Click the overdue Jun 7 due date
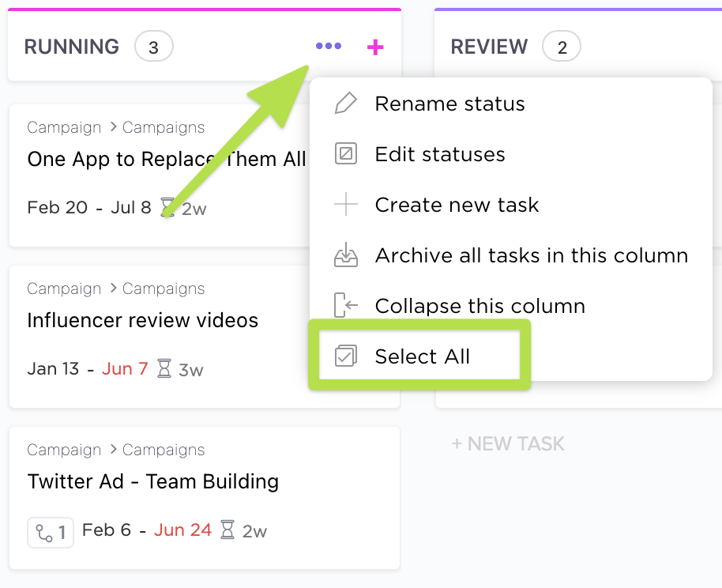This screenshot has height=588, width=722. (125, 369)
